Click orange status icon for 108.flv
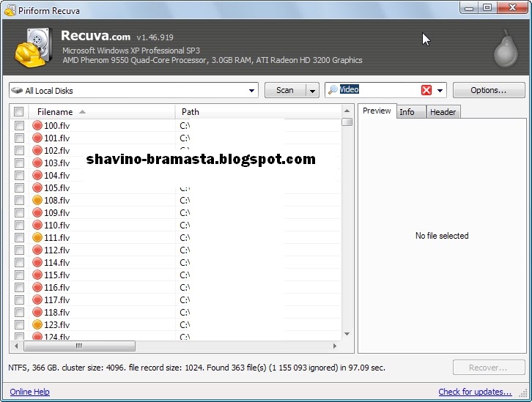 pyautogui.click(x=37, y=200)
